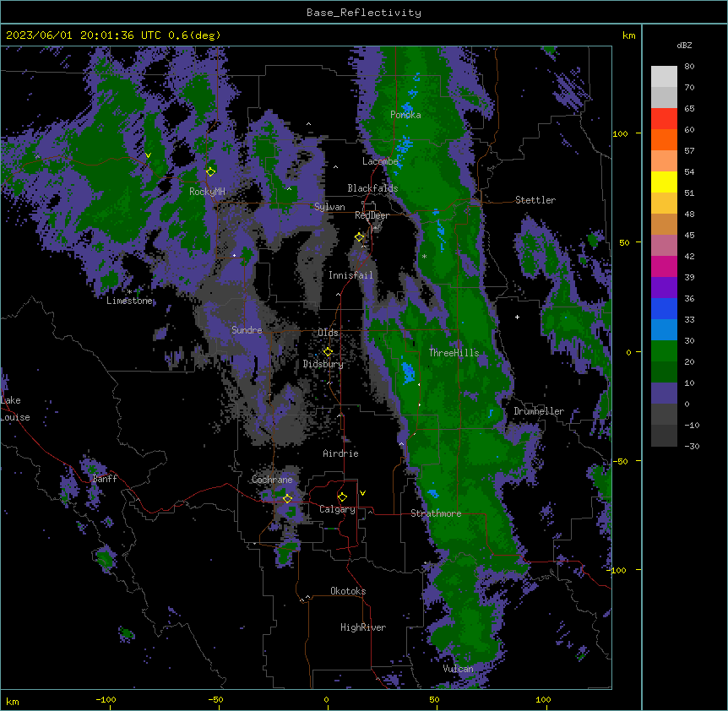Image resolution: width=728 pixels, height=711 pixels.
Task: Click the yellow V marker northwest of RockyMH
Action: coord(148,155)
